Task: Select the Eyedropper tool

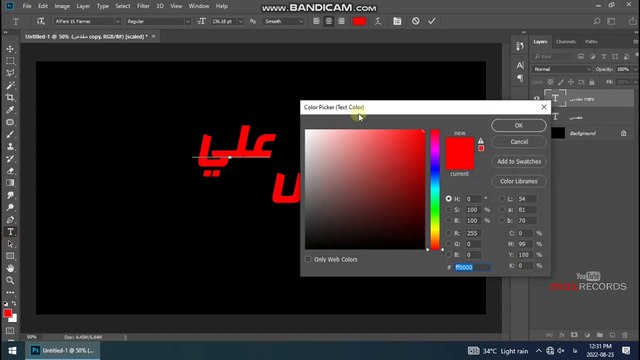Action: tap(10, 110)
